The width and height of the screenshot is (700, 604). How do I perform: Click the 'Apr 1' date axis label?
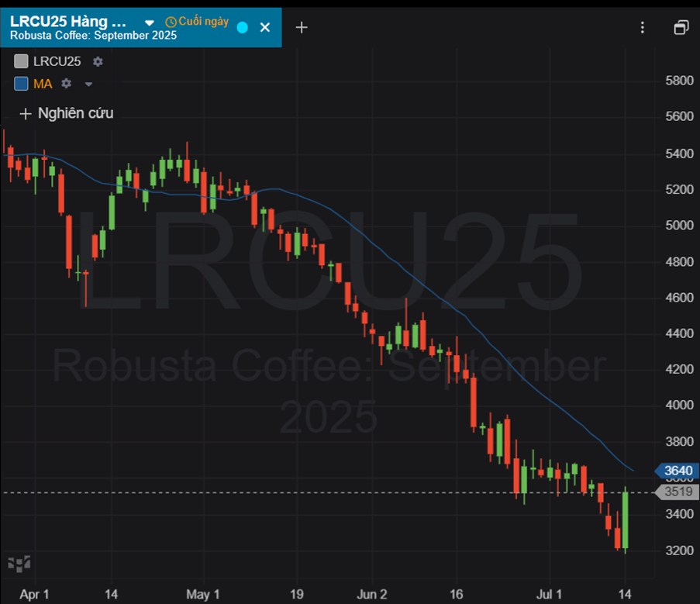34,594
